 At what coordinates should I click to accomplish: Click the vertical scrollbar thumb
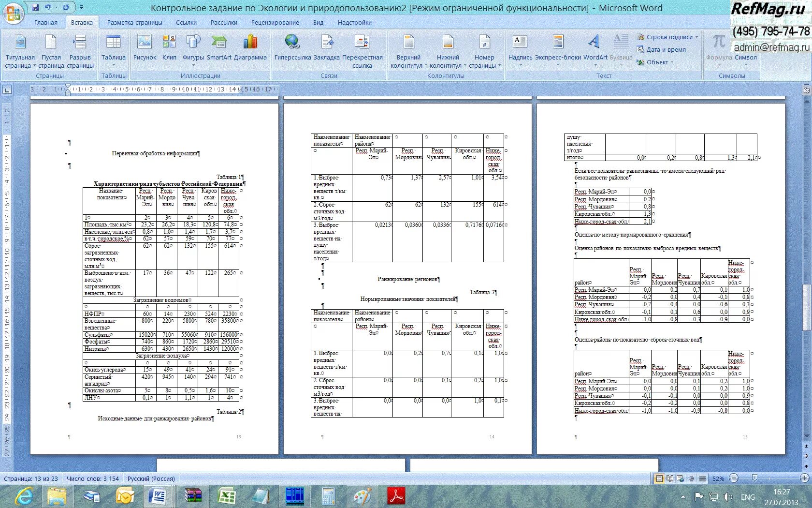(x=806, y=308)
